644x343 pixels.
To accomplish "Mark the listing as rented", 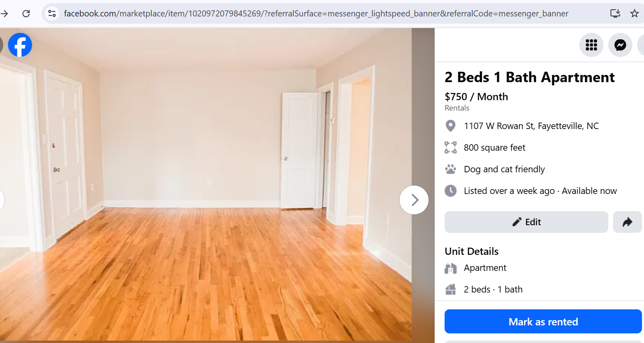I will [x=543, y=321].
